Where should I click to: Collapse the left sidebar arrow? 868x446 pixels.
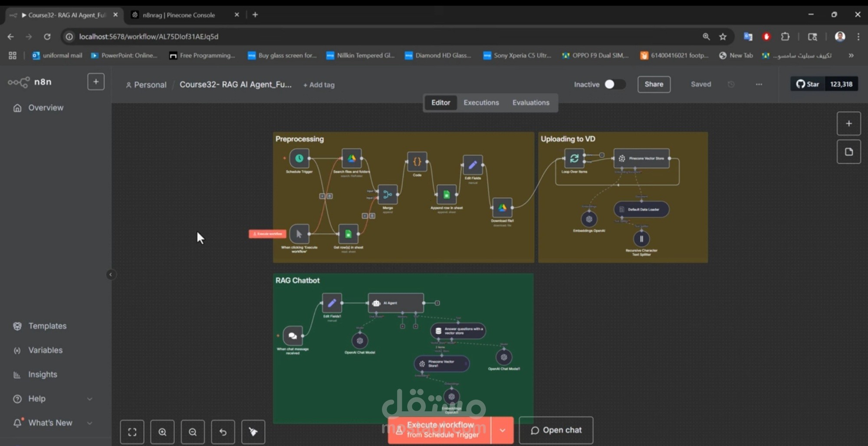[111, 274]
